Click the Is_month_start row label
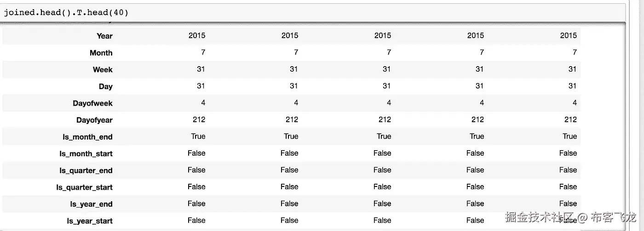 click(x=86, y=154)
